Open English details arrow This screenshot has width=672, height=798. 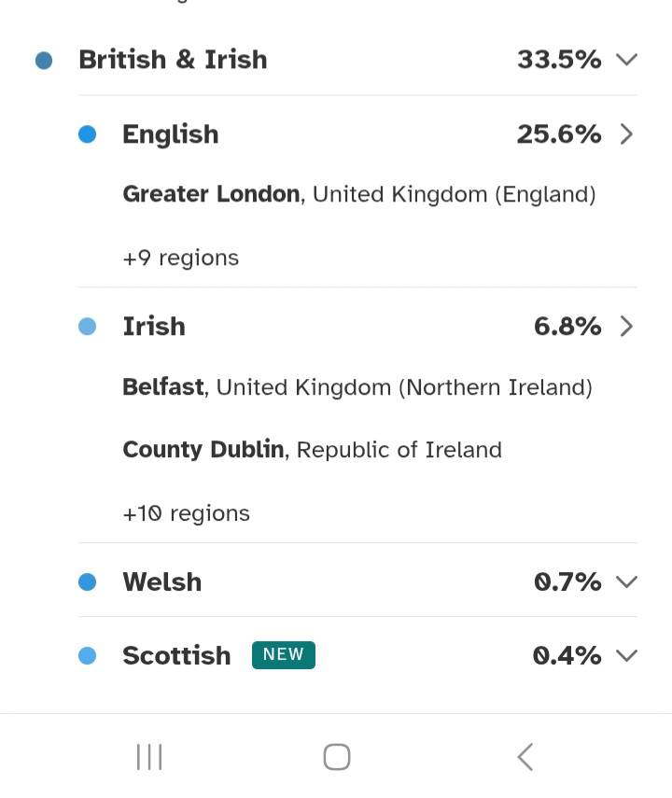pyautogui.click(x=626, y=134)
